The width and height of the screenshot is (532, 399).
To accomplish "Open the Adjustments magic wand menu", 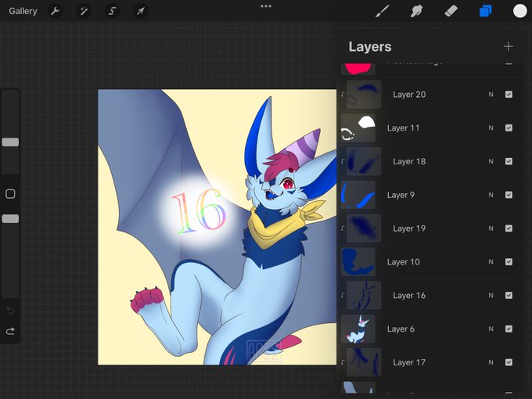I will [84, 11].
